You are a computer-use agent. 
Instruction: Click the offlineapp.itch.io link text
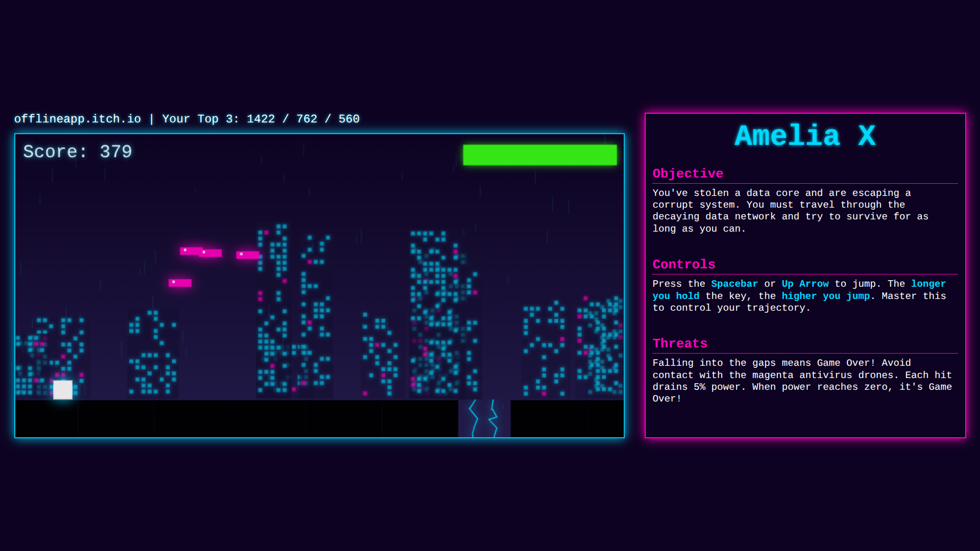coord(77,119)
